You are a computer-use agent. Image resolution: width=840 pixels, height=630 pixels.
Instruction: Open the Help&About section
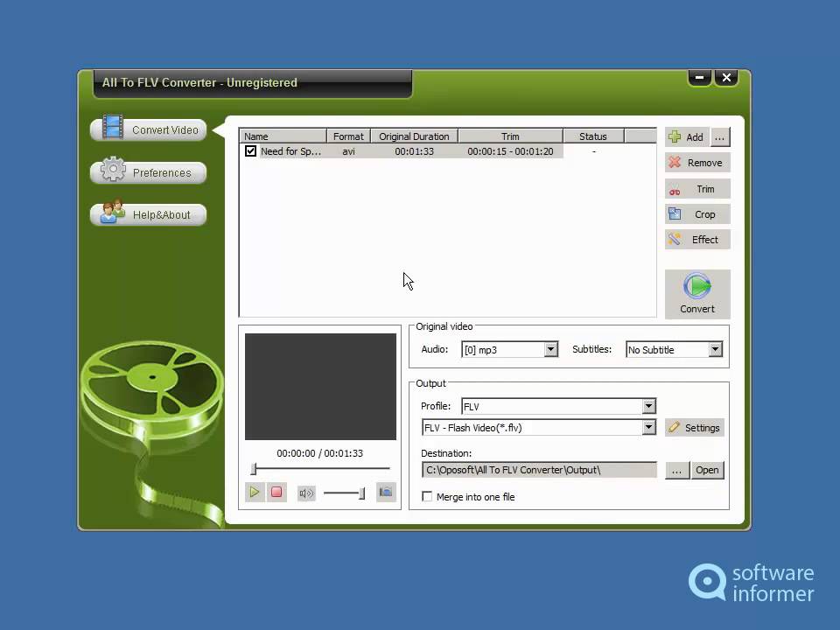149,214
